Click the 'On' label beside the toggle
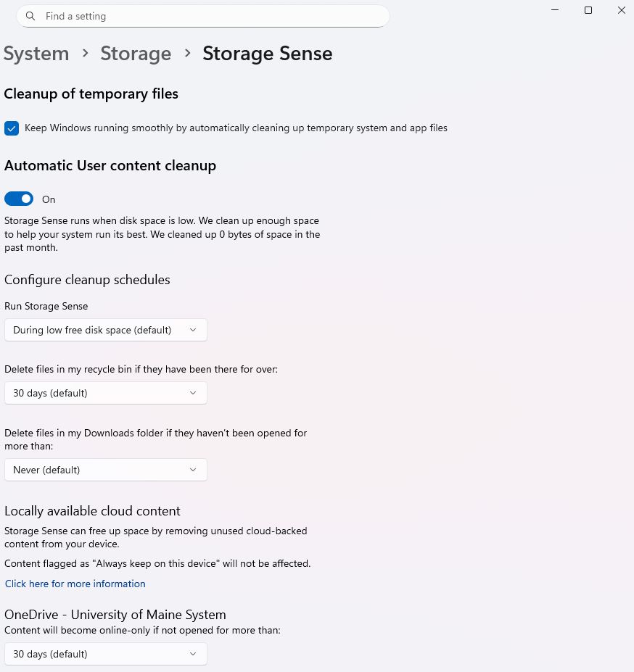634x672 pixels. click(49, 199)
